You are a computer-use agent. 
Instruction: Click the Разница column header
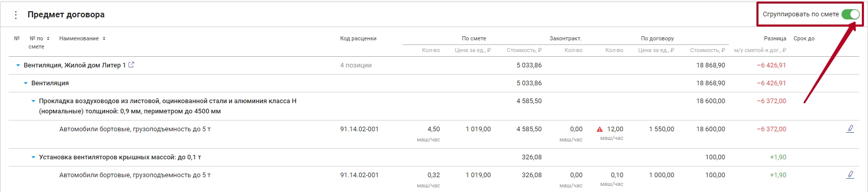775,38
